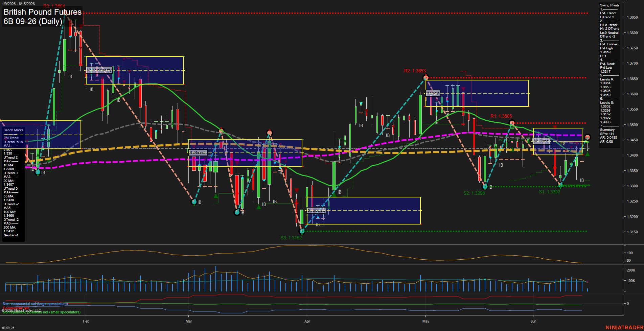This screenshot has height=331, width=644.
Task: Click the 'Non-commercial net (large speculators)' legend
Action: click(35, 304)
